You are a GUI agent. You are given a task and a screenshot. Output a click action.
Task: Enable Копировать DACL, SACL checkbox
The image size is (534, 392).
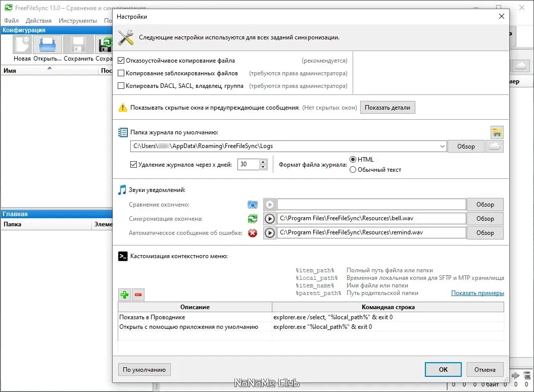tap(121, 86)
